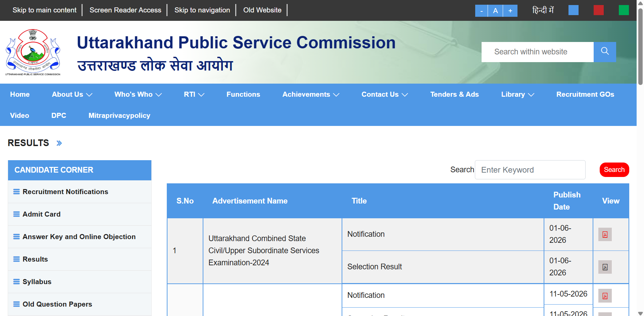Click list icon beside Recruitment Notifications

[16, 192]
